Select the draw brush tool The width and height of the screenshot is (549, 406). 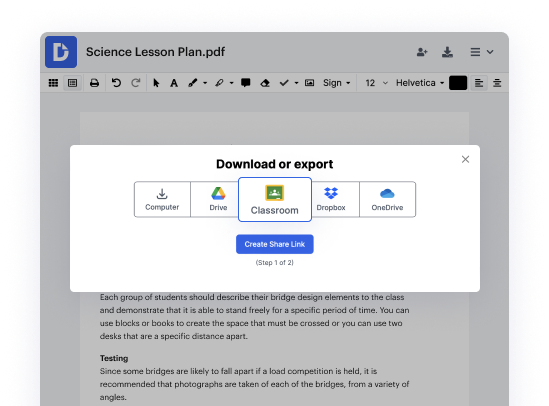[x=193, y=83]
